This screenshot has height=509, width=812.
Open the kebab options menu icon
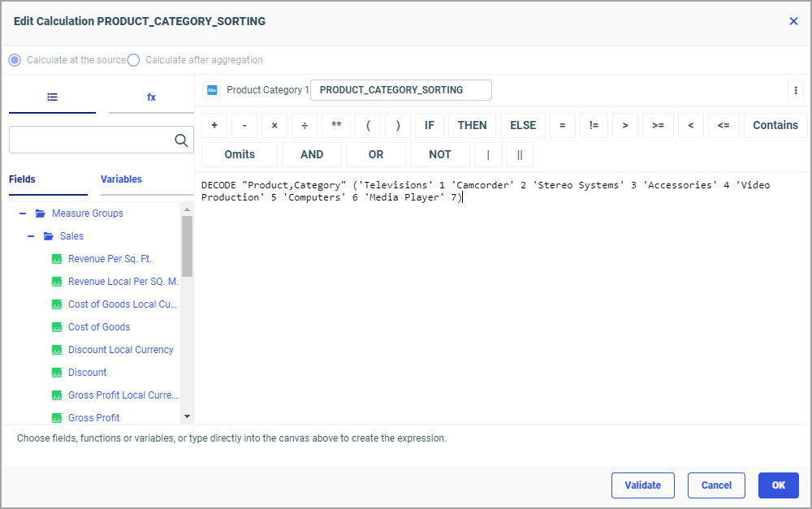[795, 90]
